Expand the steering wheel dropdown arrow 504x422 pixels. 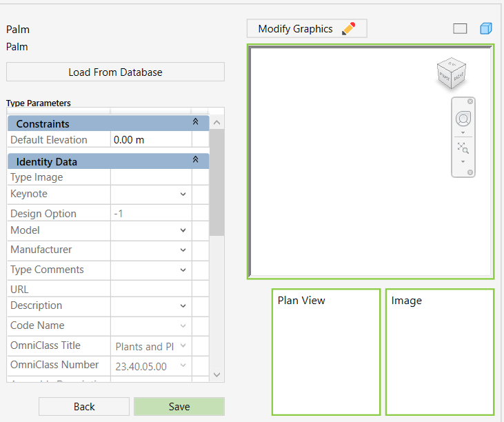click(463, 133)
